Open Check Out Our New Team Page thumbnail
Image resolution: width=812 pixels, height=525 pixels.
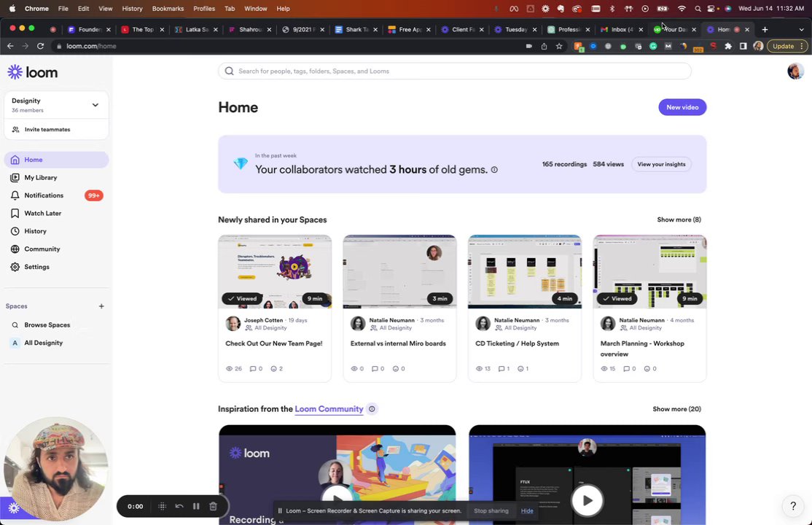pos(275,271)
